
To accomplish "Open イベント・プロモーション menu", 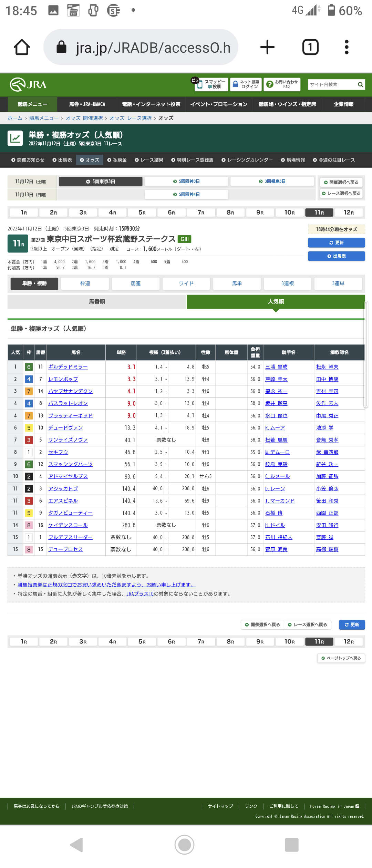I will pyautogui.click(x=219, y=104).
